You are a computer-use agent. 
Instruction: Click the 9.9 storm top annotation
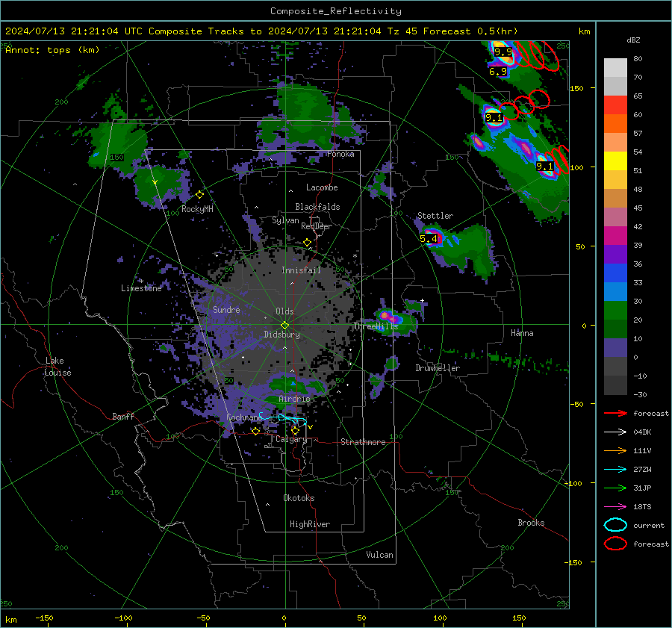[503, 52]
